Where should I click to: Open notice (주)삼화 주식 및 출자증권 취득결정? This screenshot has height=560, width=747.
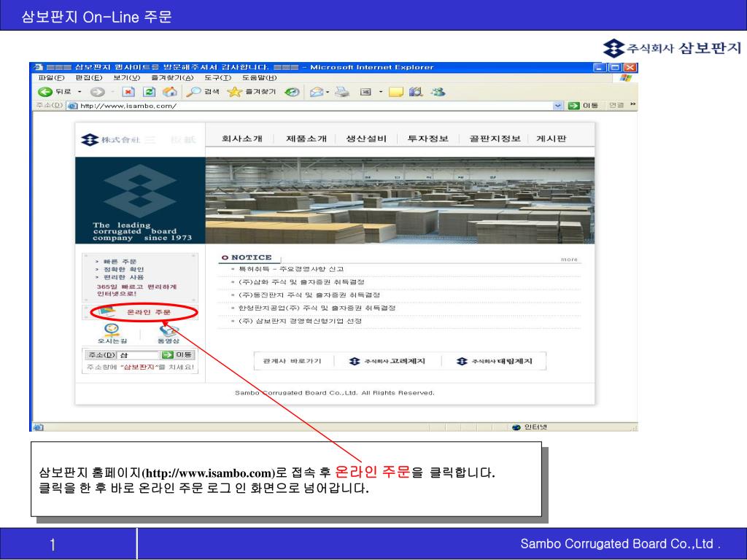pyautogui.click(x=301, y=282)
